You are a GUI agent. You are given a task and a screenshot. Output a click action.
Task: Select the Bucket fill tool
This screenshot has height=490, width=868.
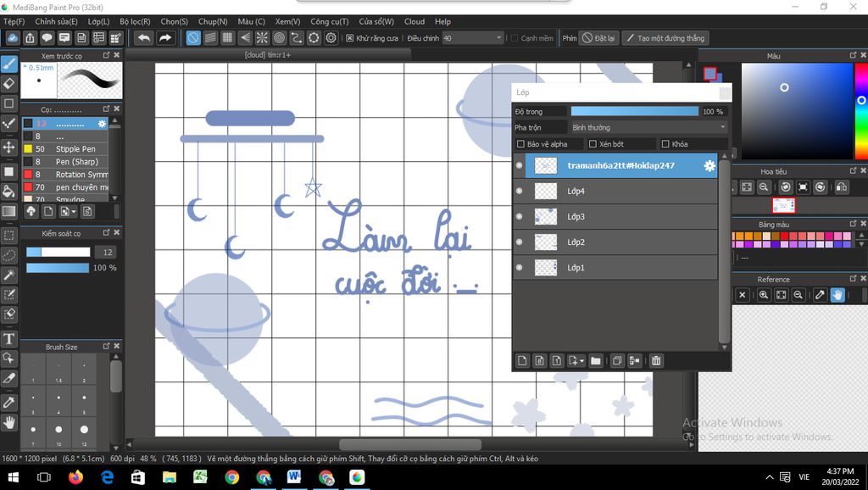[x=8, y=192]
